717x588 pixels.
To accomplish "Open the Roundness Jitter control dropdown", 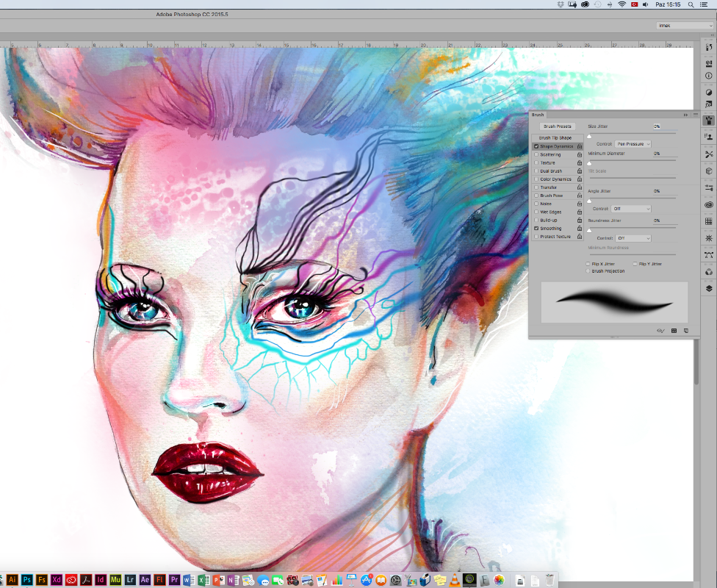I will 633,238.
